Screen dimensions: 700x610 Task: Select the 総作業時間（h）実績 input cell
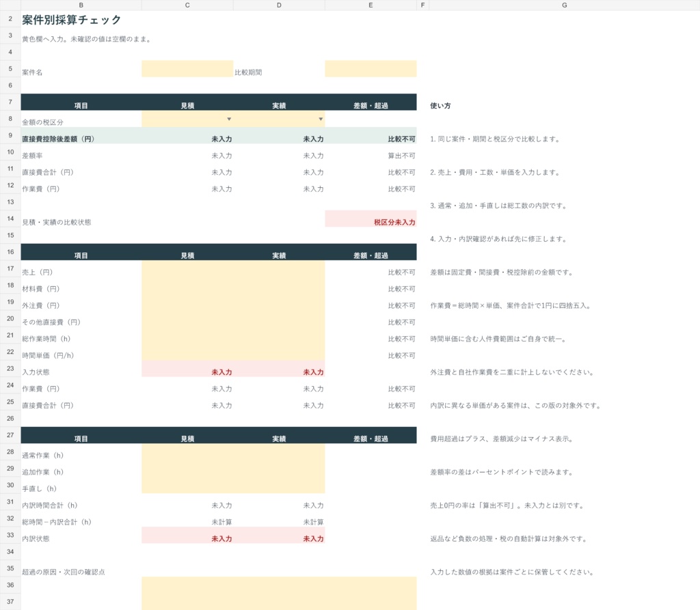279,335
